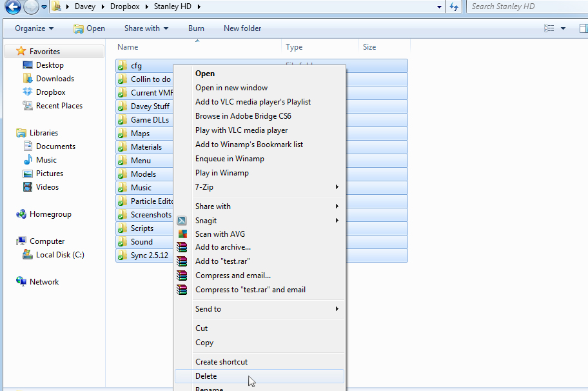This screenshot has width=588, height=391.
Task: Choose Copy in the context menu
Action: click(259, 343)
